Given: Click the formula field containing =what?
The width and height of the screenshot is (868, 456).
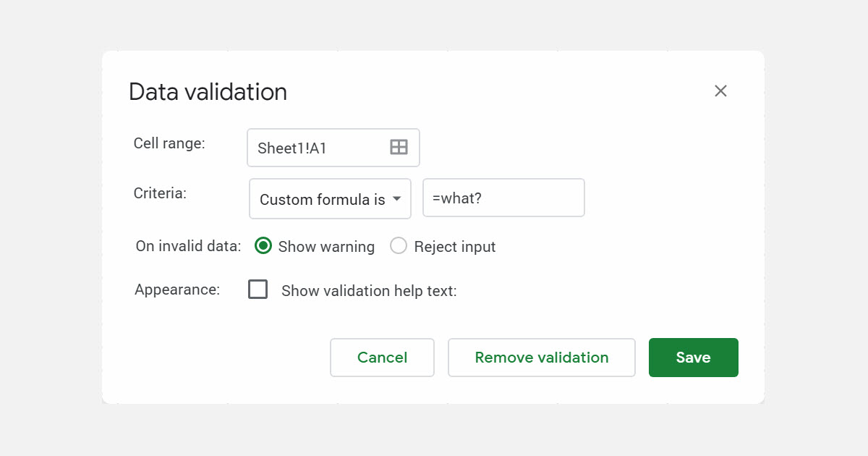Looking at the screenshot, I should pos(503,198).
